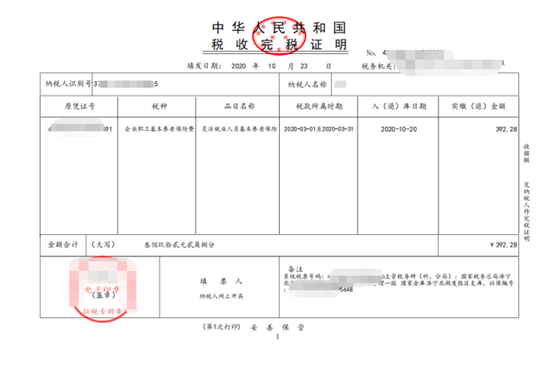Click the 纳税人名称 label
The image size is (558, 365).
coord(307,84)
